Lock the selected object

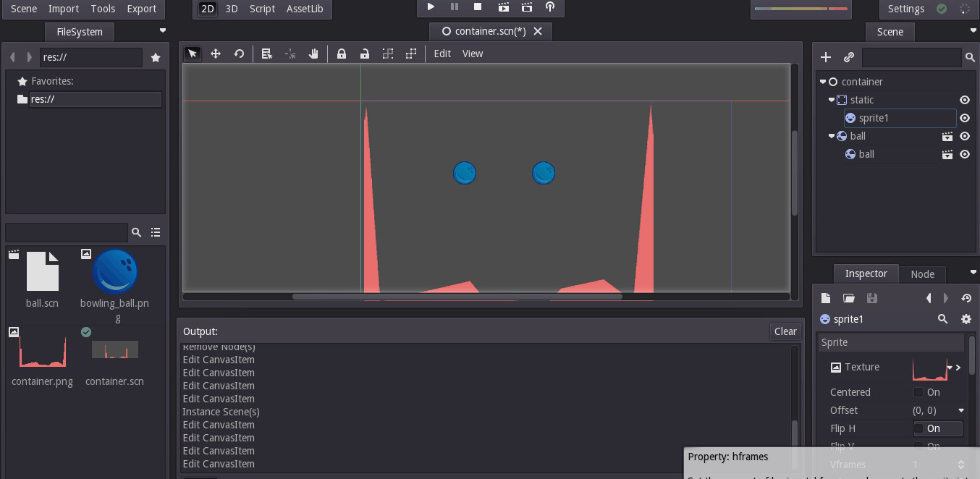pyautogui.click(x=342, y=54)
